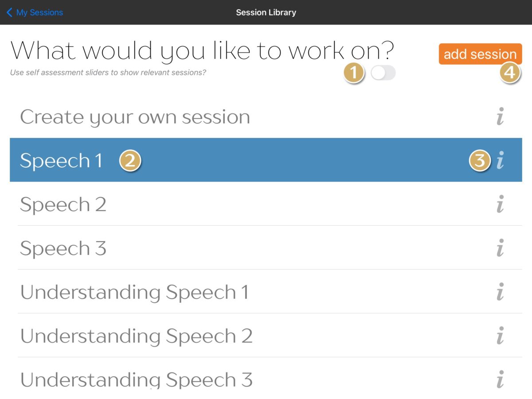Open info for Understanding Speech 2
This screenshot has height=399, width=532.
(500, 336)
